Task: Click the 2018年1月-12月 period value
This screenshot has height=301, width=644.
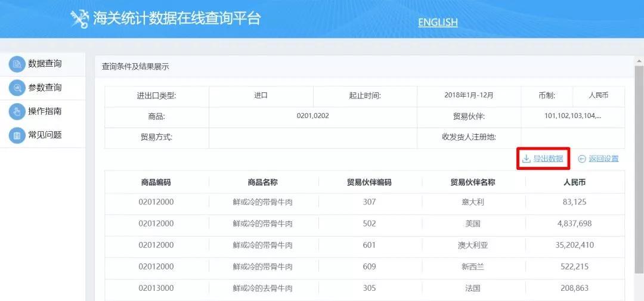Action: coord(469,95)
